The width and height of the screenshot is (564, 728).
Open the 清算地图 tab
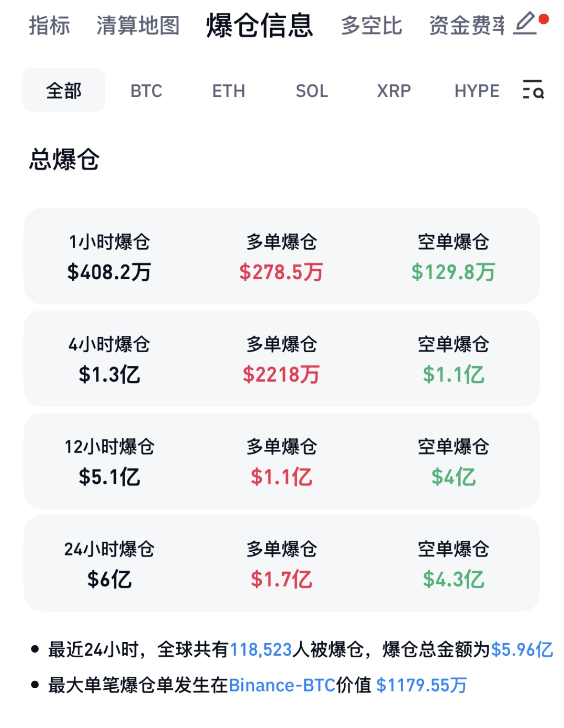[x=138, y=25]
